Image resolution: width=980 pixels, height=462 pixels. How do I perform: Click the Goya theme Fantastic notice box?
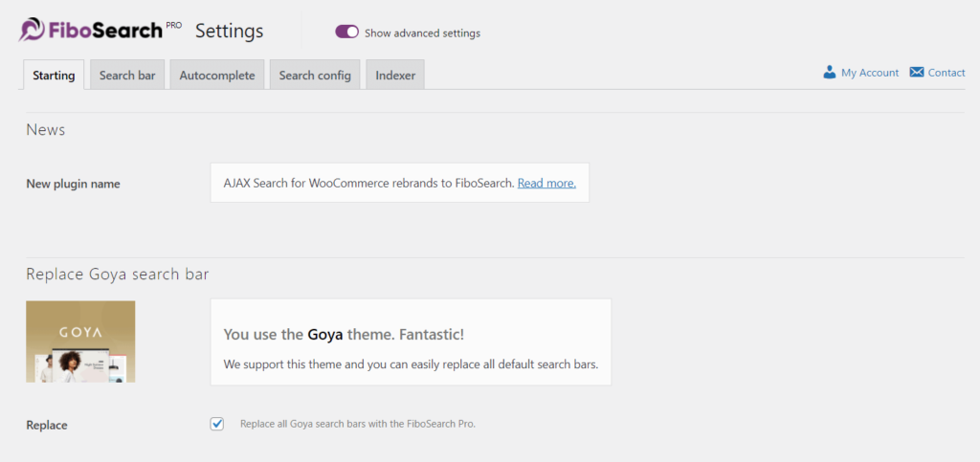tap(411, 341)
